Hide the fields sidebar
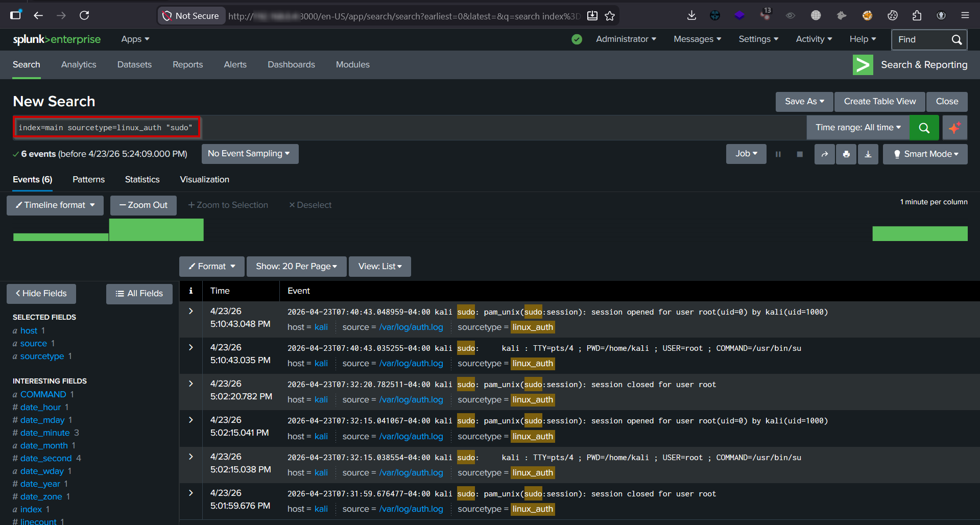Screen dimensions: 980x525 click(41, 294)
